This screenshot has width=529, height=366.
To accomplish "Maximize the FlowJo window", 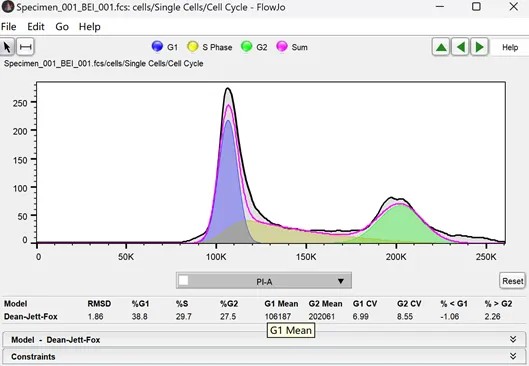I will point(476,6).
